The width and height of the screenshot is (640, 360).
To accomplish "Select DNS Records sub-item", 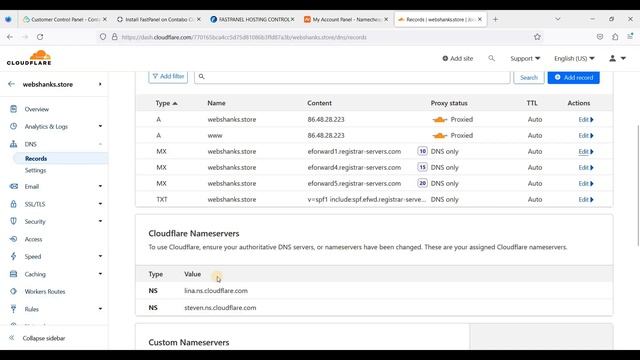I will (x=36, y=158).
